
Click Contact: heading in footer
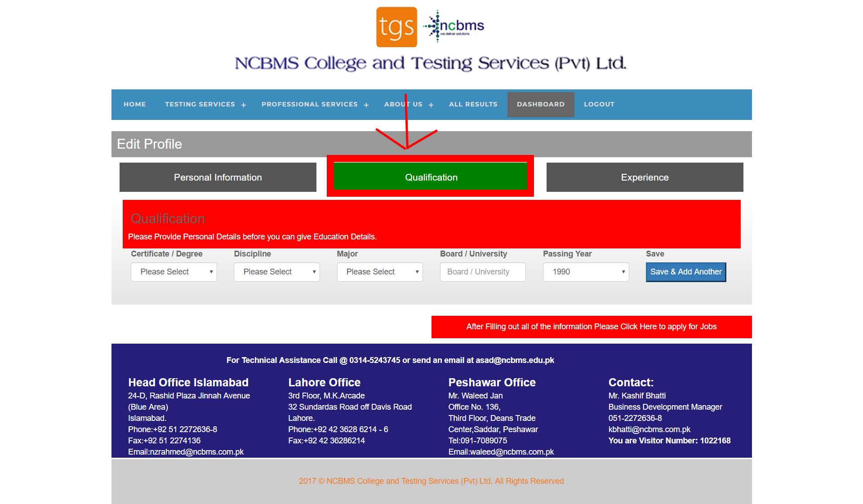[x=631, y=382]
